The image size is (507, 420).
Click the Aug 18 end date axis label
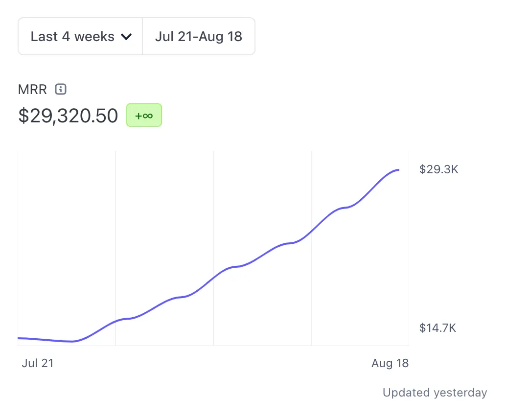click(390, 363)
